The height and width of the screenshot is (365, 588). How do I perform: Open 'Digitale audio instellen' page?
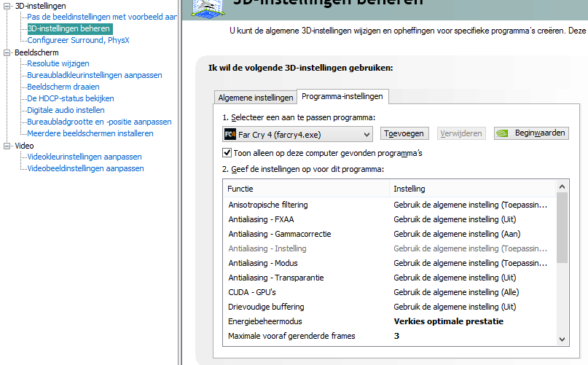click(66, 110)
